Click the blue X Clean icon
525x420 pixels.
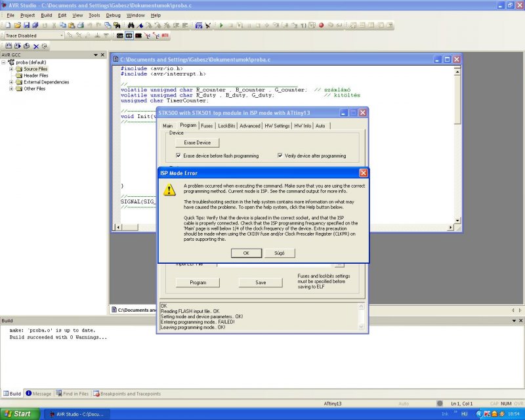36,46
